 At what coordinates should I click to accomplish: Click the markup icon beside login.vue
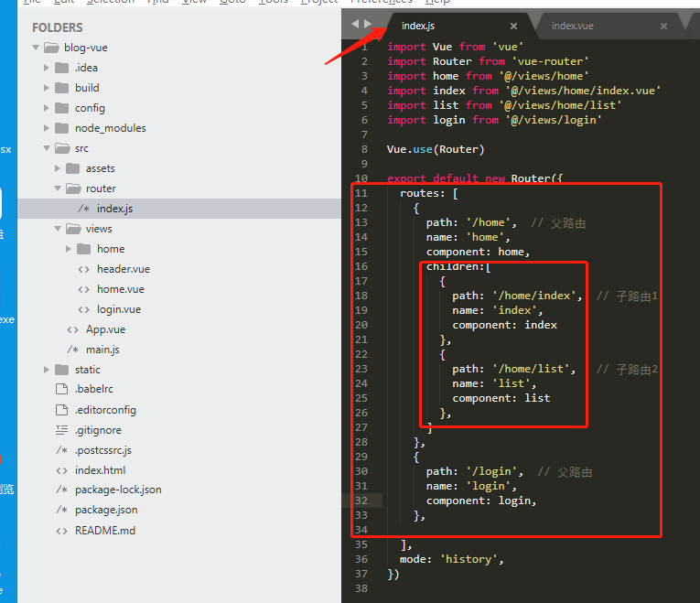(x=84, y=309)
